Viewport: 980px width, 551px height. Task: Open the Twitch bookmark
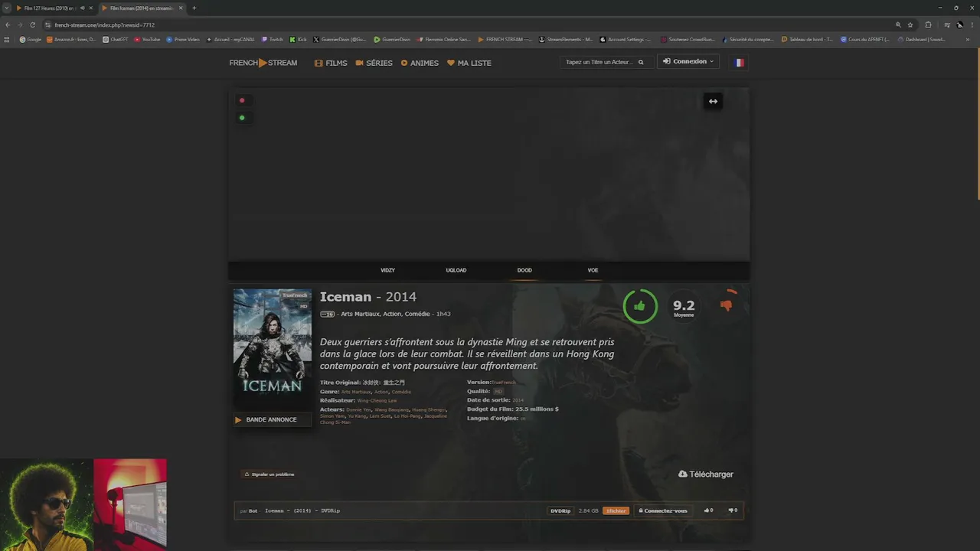(273, 39)
